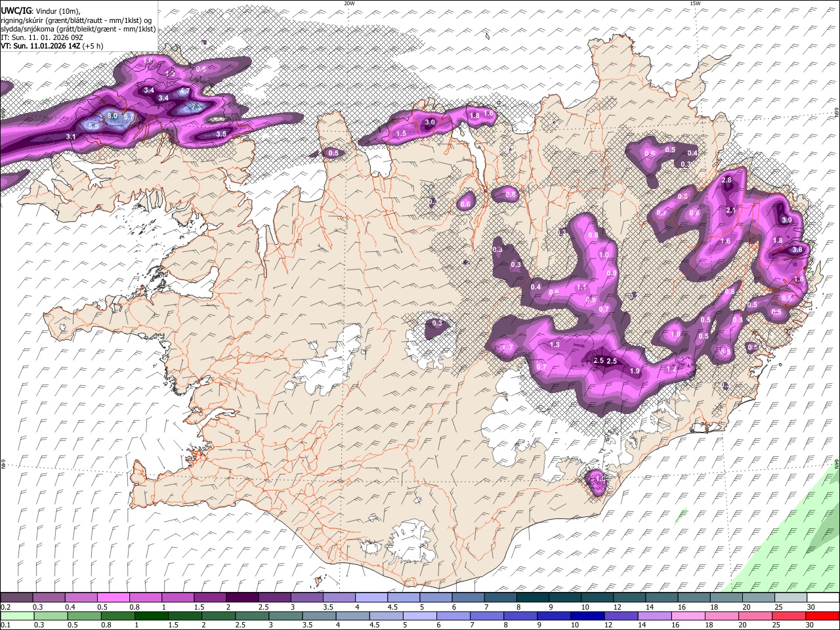
Task: Click the 1.2 snowfall value on the map
Action: point(671,369)
